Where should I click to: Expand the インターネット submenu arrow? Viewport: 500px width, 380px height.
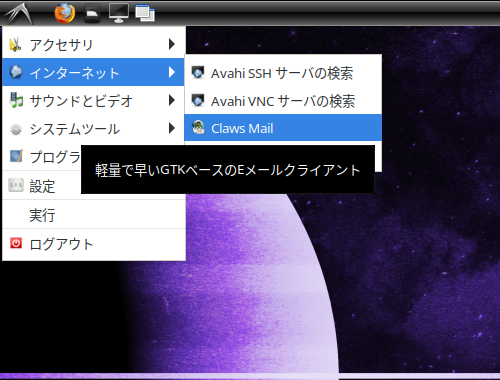pos(172,72)
